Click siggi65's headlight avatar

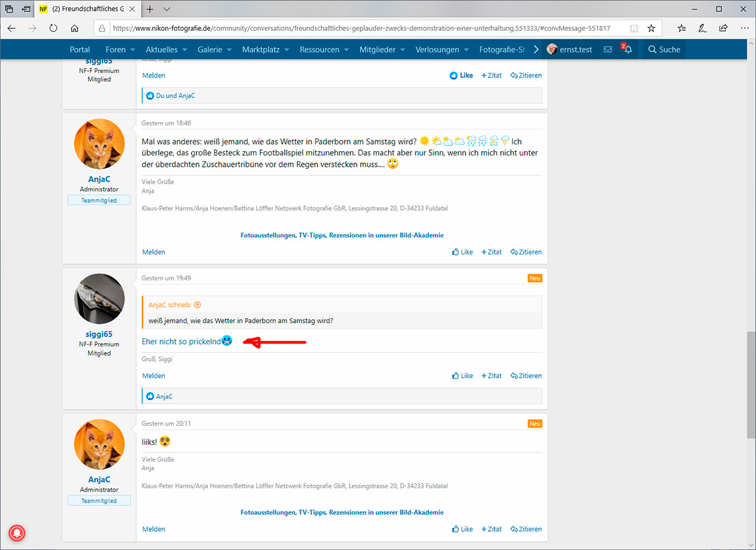pyautogui.click(x=100, y=299)
